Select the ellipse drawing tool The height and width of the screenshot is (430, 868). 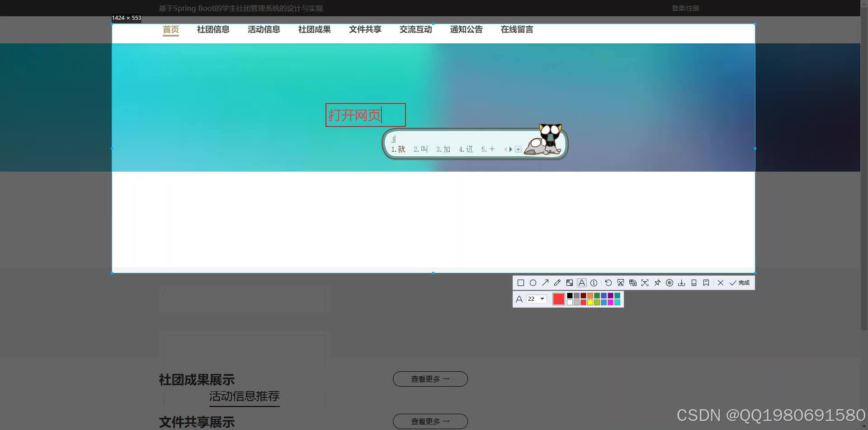point(533,282)
